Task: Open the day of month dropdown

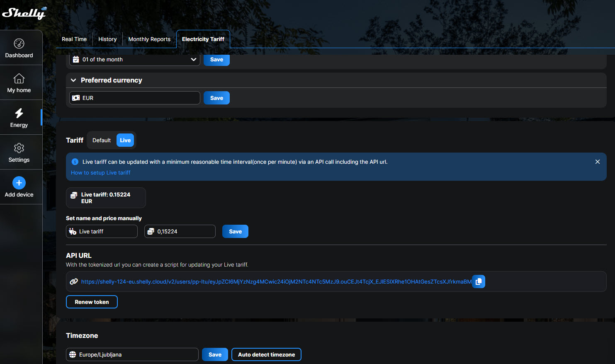Action: (x=135, y=60)
